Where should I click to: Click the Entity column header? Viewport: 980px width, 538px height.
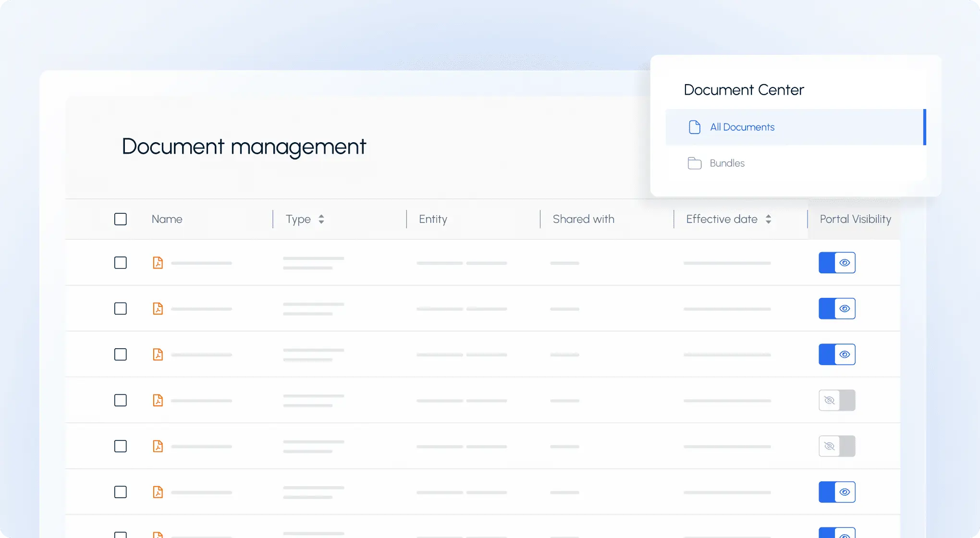(x=433, y=219)
